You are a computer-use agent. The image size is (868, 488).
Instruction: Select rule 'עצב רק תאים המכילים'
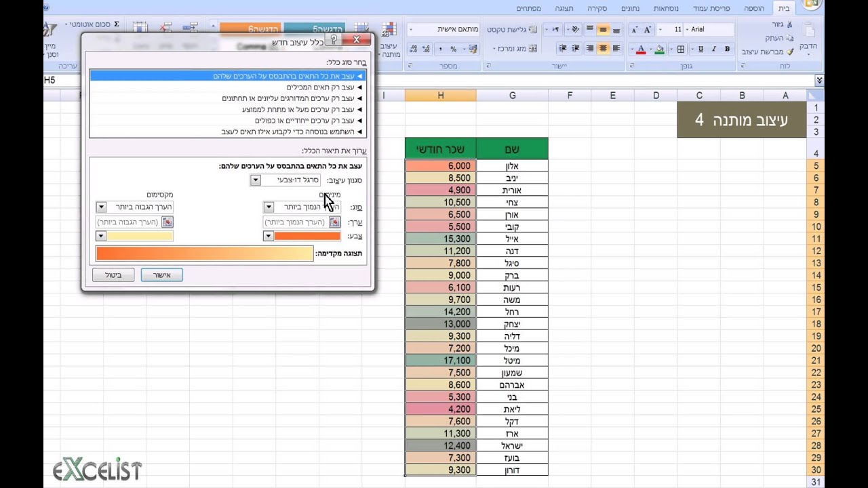click(228, 87)
